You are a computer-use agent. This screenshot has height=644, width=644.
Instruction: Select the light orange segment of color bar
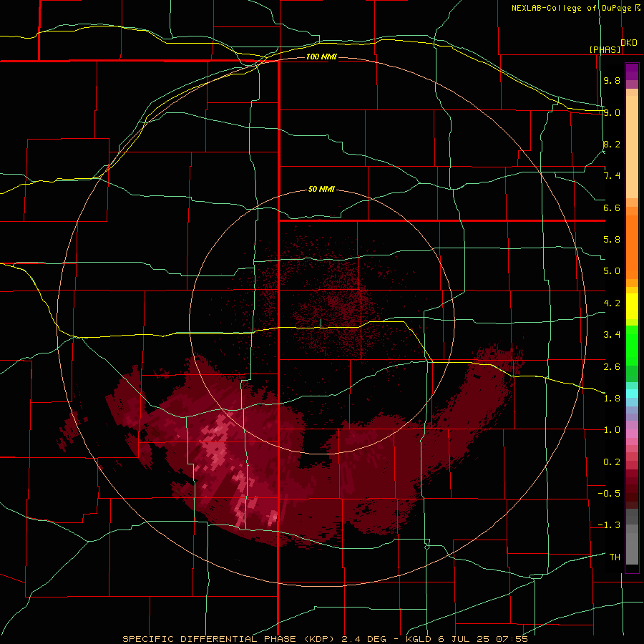pyautogui.click(x=632, y=144)
